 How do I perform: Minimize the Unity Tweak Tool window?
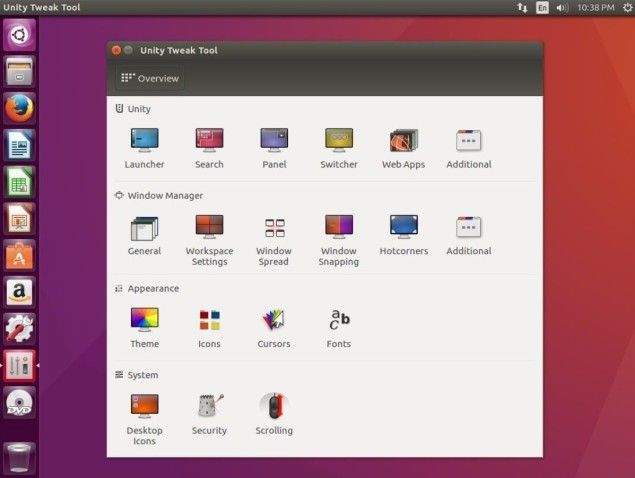pos(128,50)
